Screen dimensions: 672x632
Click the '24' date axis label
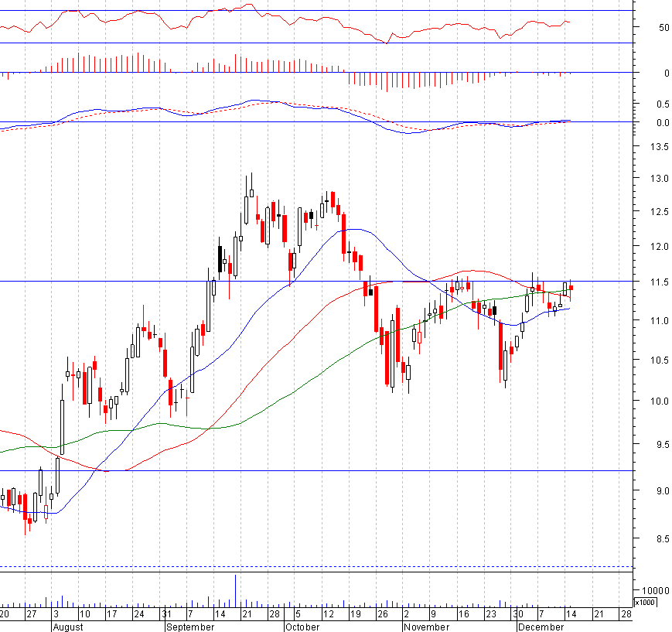tap(139, 614)
